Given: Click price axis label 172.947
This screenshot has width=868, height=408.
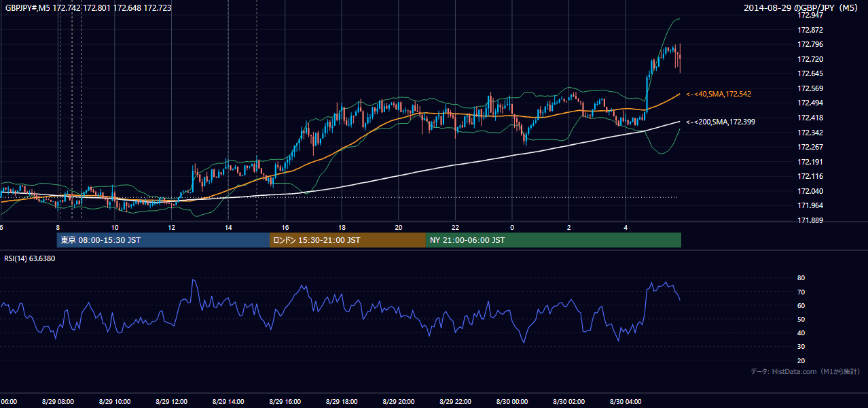Looking at the screenshot, I should coord(810,15).
